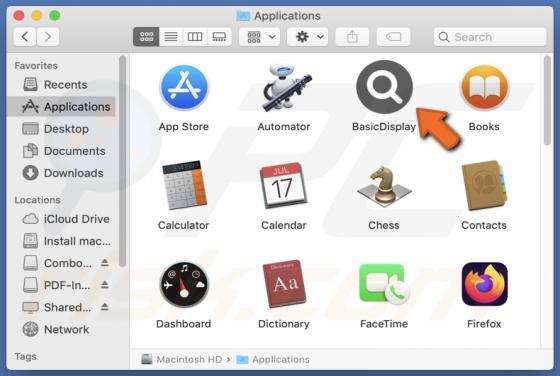Select the Install mac... volume

[x=61, y=241]
